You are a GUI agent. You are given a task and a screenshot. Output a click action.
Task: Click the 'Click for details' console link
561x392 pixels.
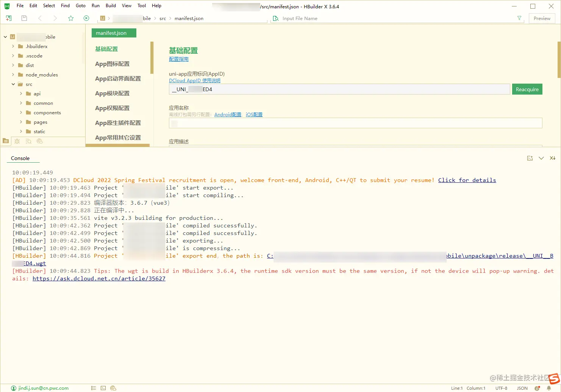pos(467,180)
